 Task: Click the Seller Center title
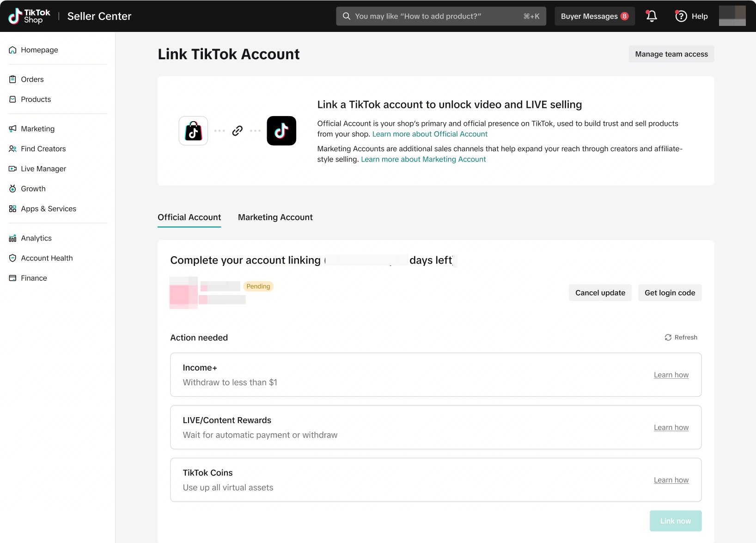coord(99,16)
